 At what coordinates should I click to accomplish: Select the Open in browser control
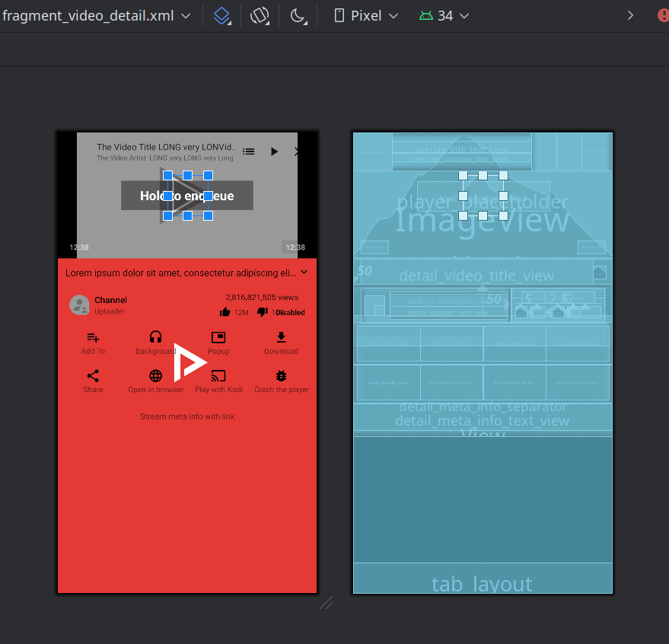(x=156, y=381)
